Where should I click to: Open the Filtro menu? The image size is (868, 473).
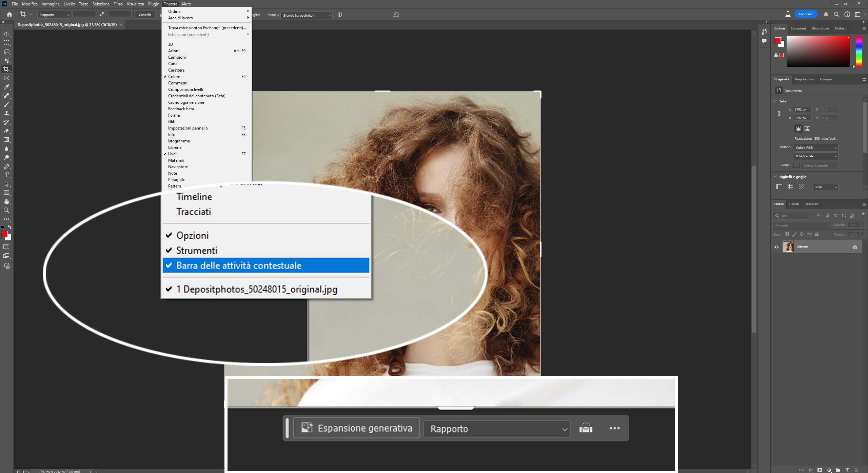(x=118, y=4)
